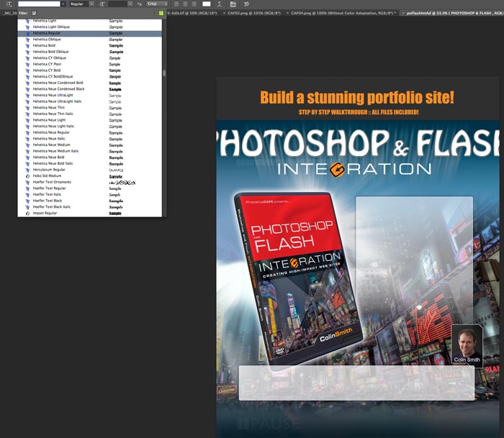Viewport: 504px width, 438px height.
Task: Select Hoefler Text Black Italic font
Action: [x=90, y=207]
